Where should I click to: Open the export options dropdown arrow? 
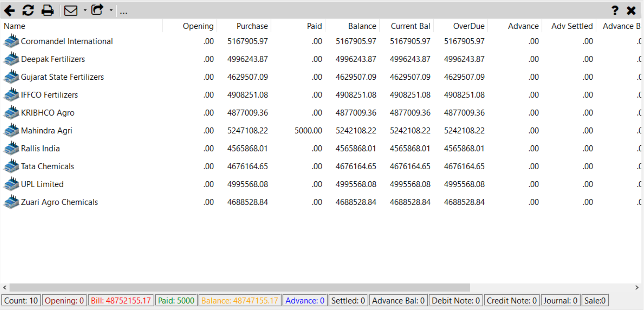[111, 10]
